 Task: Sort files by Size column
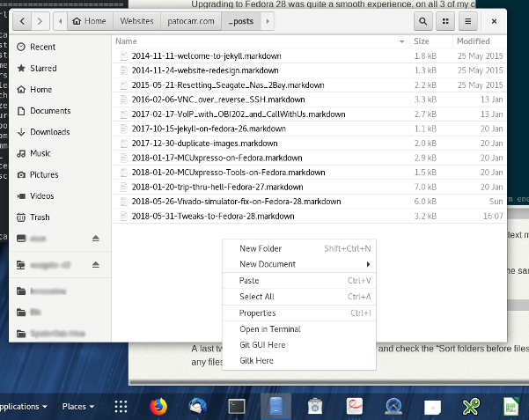pos(430,41)
